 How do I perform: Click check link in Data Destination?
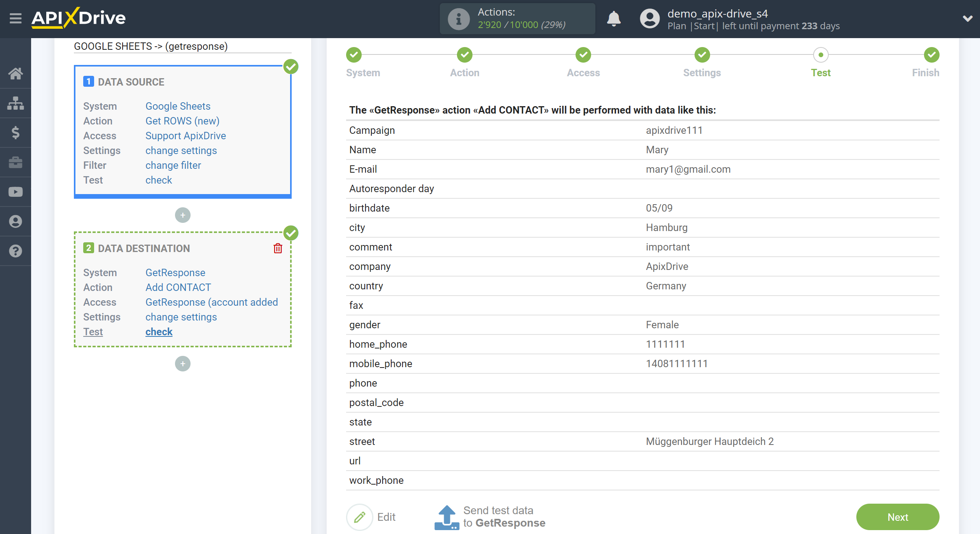[x=159, y=332]
